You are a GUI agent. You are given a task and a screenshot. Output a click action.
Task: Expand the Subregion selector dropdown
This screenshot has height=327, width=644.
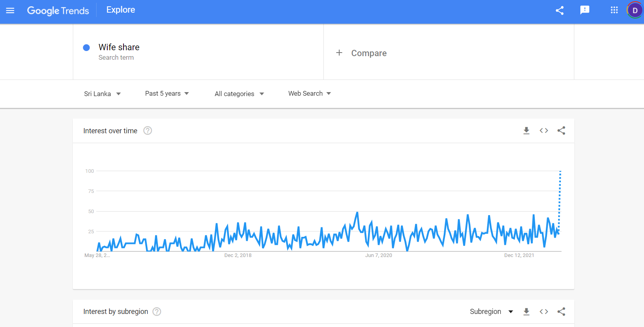click(x=492, y=312)
